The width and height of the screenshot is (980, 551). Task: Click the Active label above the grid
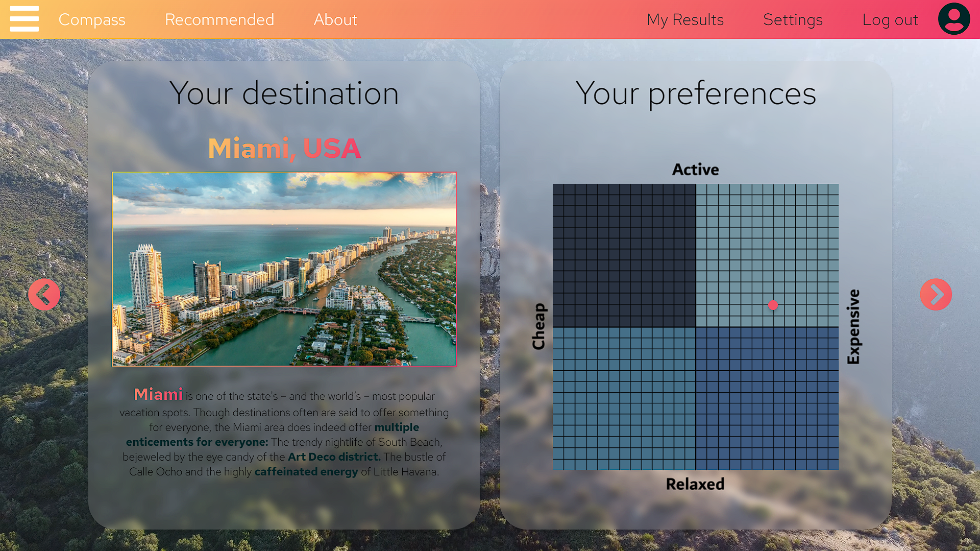[695, 169]
